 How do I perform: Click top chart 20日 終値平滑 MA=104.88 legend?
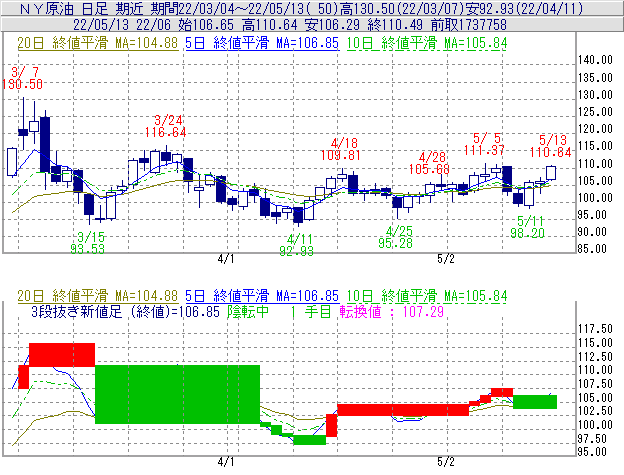pyautogui.click(x=98, y=43)
